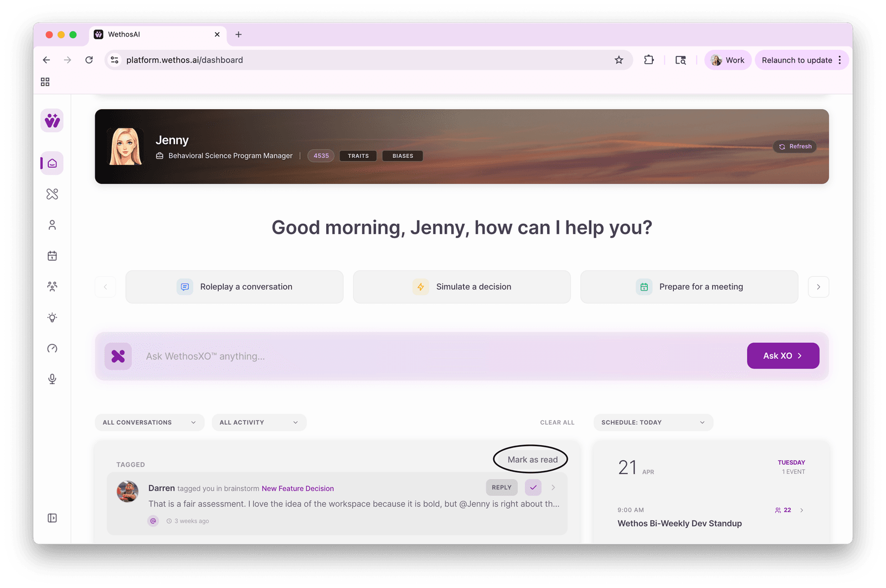Open the New Feature Decision link
The image size is (886, 588).
[298, 488]
